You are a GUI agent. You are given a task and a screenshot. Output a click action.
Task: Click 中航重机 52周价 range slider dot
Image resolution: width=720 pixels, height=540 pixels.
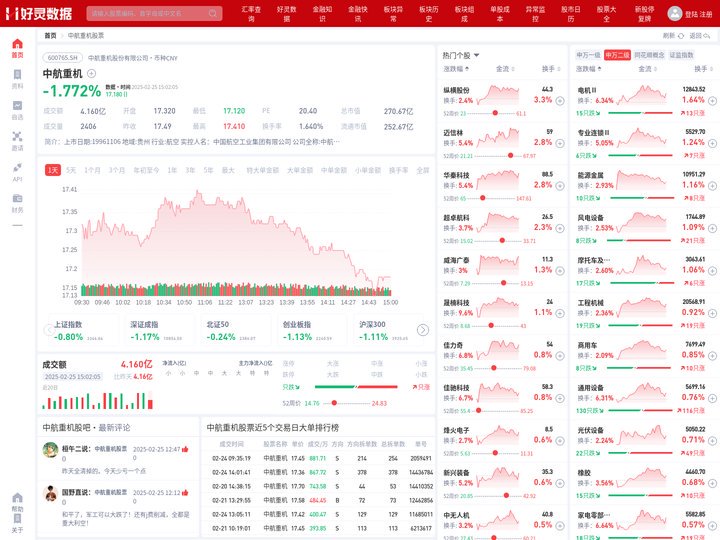pyautogui.click(x=334, y=403)
